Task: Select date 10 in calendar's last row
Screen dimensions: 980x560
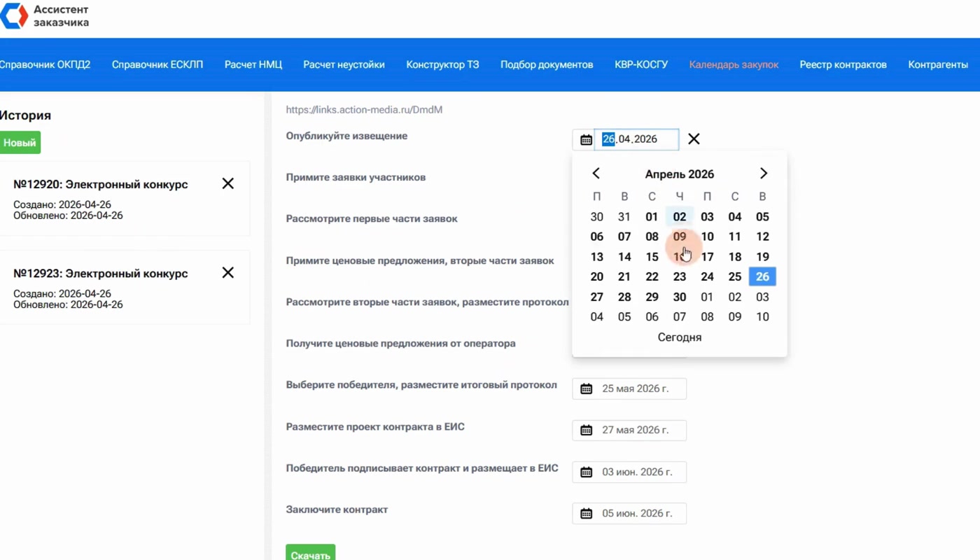Action: click(762, 316)
